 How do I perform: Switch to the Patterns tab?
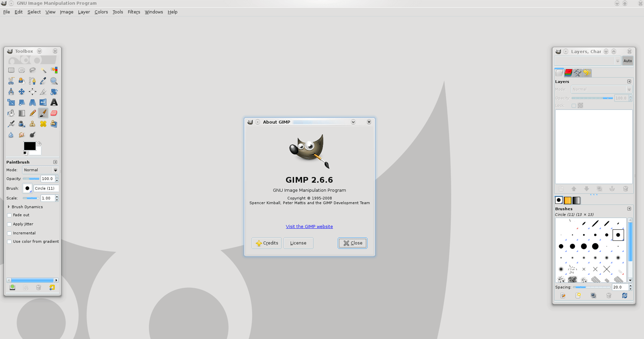pyautogui.click(x=568, y=200)
